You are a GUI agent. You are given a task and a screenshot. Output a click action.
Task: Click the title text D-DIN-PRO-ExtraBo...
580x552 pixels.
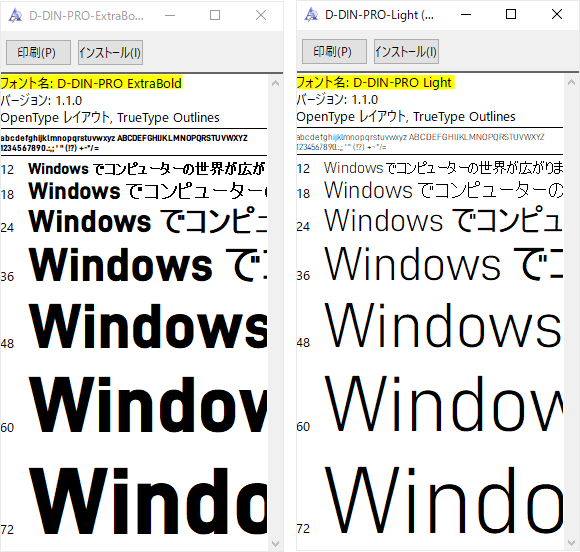(x=86, y=16)
